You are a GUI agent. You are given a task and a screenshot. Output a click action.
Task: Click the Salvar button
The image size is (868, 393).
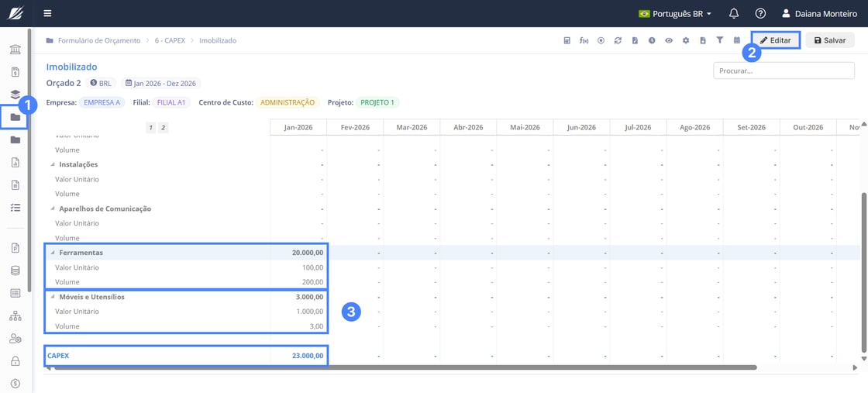830,40
